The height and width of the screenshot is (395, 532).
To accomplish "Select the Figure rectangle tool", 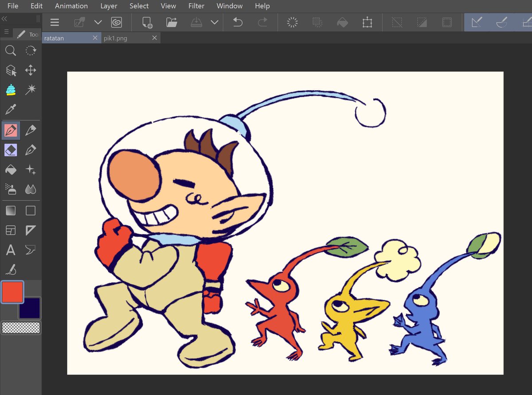I will coord(31,210).
